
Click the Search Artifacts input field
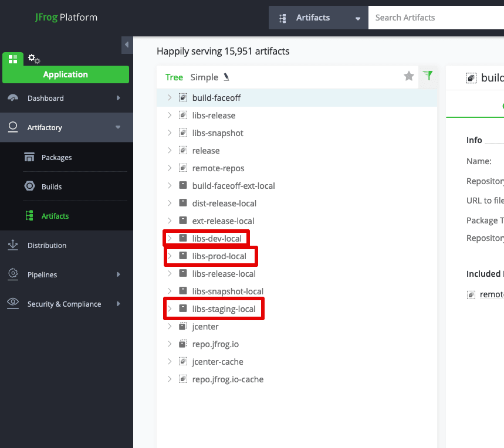coord(434,18)
